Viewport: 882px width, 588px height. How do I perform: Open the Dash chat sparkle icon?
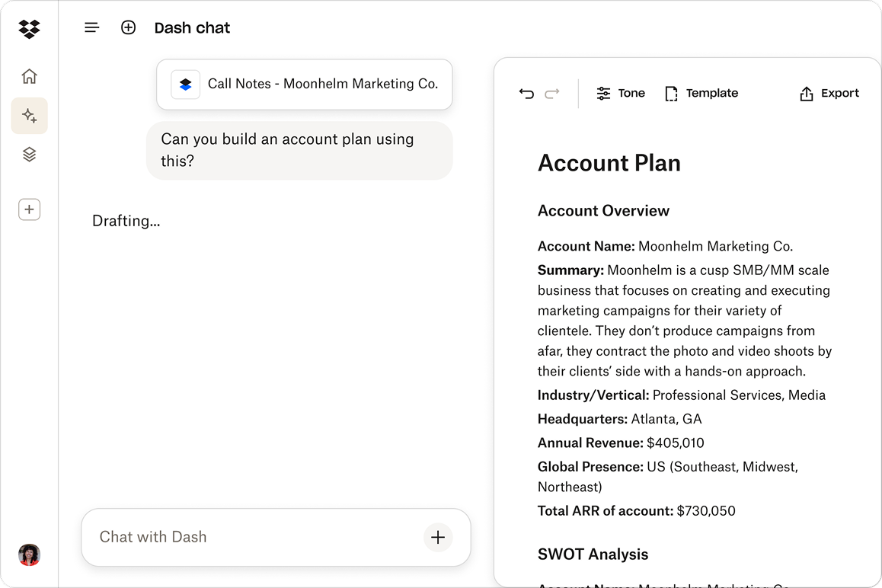[x=29, y=116]
